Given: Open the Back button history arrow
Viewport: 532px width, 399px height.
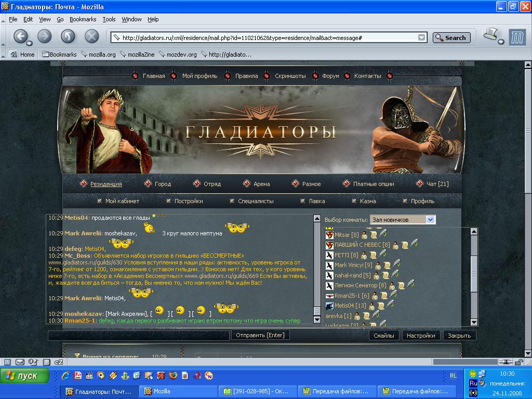Looking at the screenshot, I should (30, 43).
